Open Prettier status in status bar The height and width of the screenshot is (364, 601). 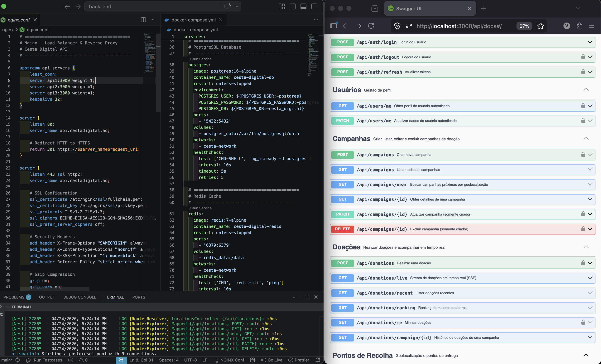pyautogui.click(x=299, y=360)
